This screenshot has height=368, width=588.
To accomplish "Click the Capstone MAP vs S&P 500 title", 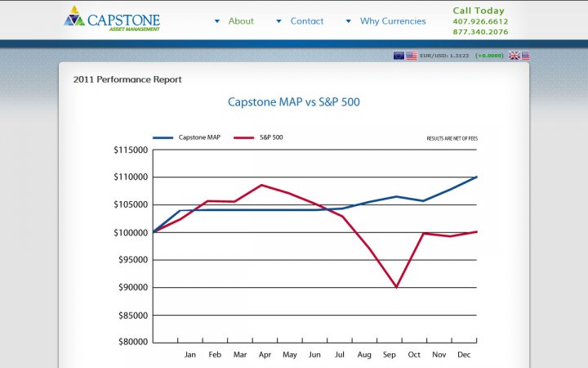I will [294, 102].
